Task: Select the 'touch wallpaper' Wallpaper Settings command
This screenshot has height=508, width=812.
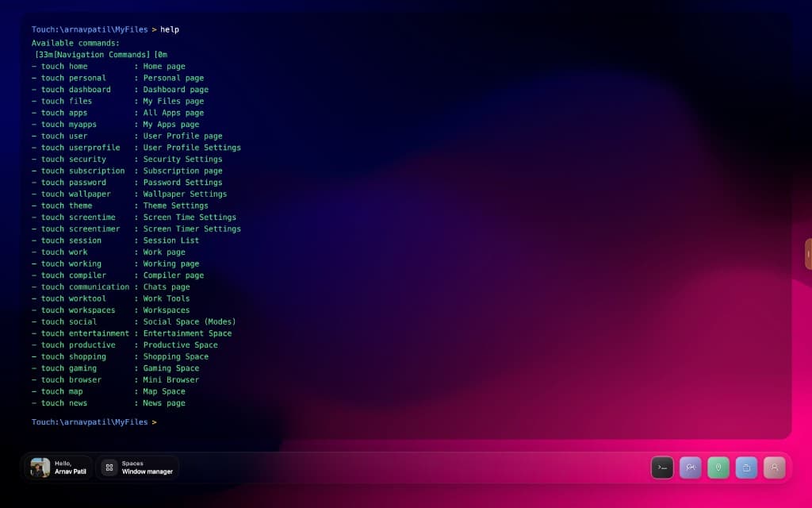Action: pos(71,194)
